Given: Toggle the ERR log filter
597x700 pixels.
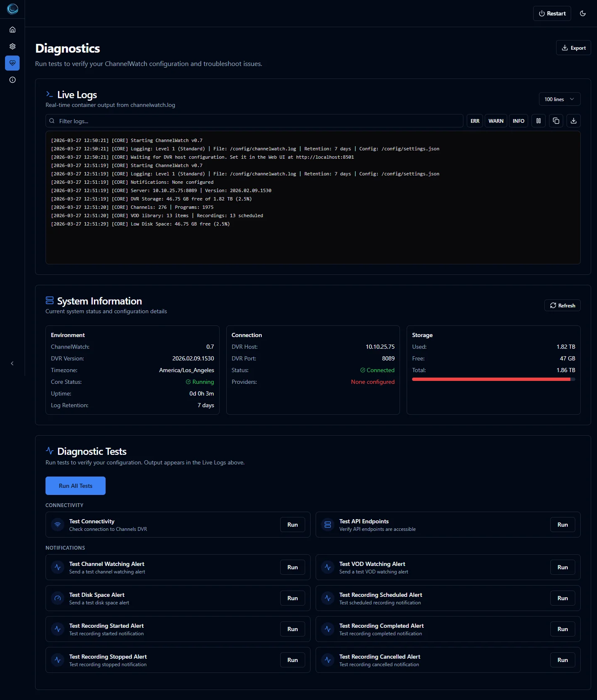Looking at the screenshot, I should tap(475, 121).
